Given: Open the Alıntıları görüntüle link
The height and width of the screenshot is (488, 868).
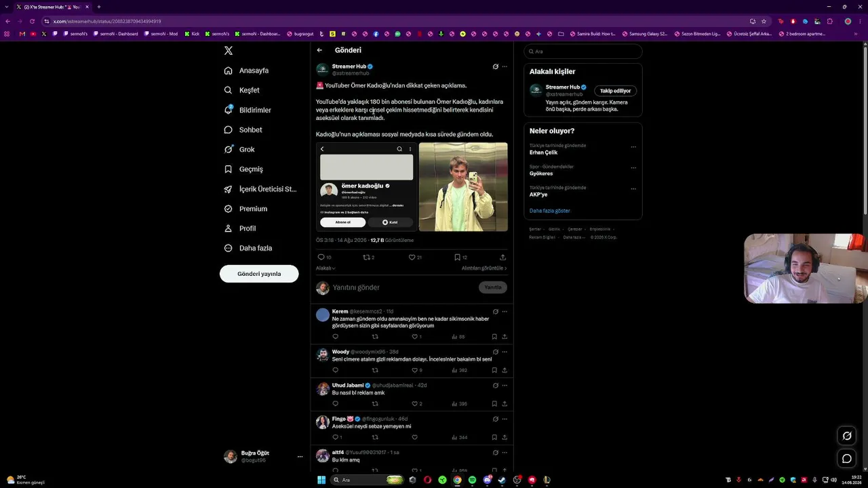Looking at the screenshot, I should tap(484, 268).
